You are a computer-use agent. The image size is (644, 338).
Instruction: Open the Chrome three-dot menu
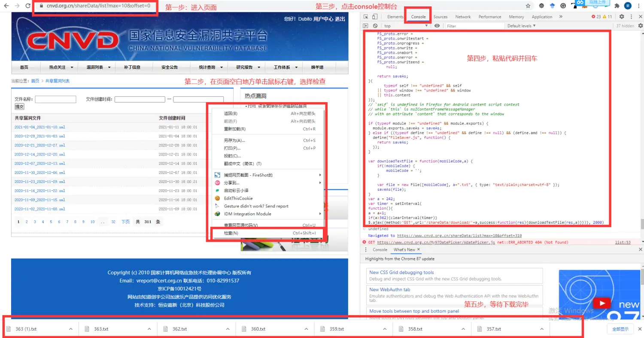click(638, 6)
